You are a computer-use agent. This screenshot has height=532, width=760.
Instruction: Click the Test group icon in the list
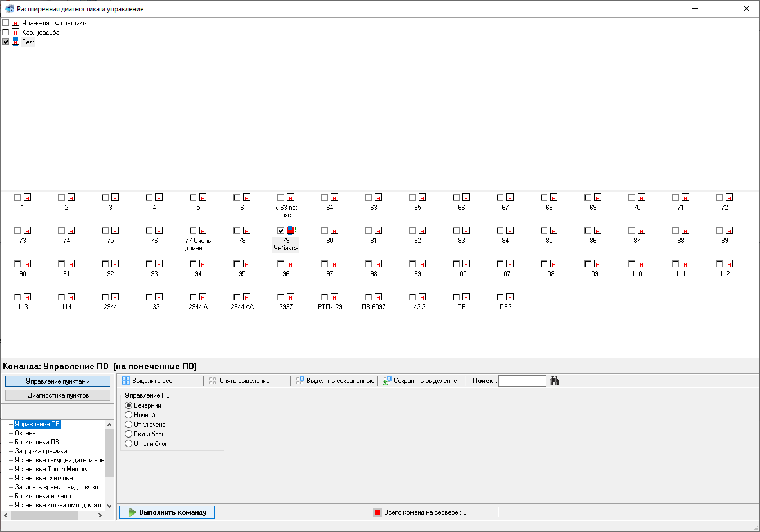(x=16, y=42)
